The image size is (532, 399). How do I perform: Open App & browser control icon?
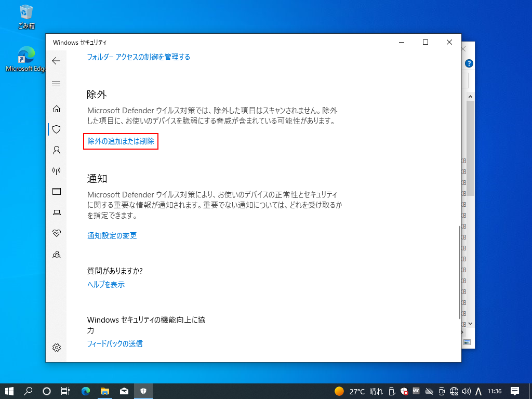click(x=56, y=191)
